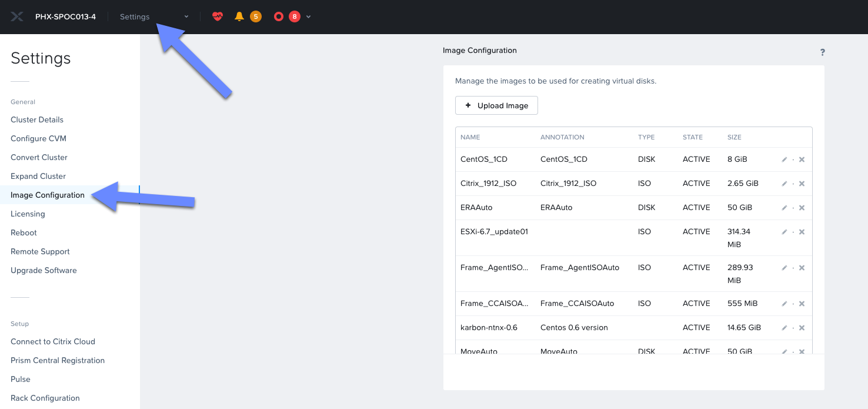The image size is (868, 409).
Task: View alerts with the bell icon
Action: pyautogui.click(x=239, y=16)
